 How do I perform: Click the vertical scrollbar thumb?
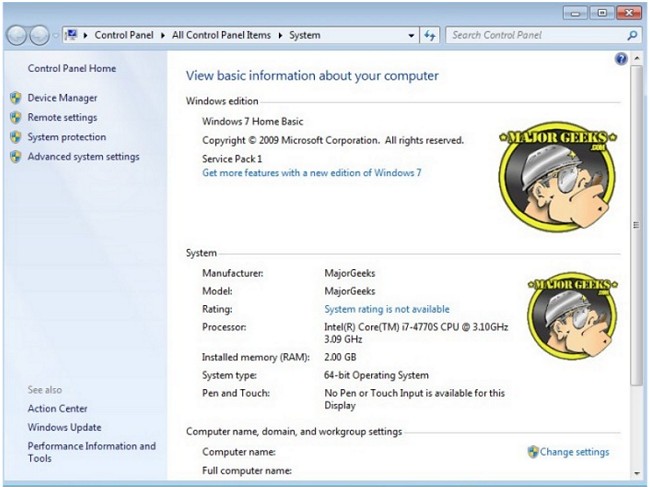pos(636,226)
